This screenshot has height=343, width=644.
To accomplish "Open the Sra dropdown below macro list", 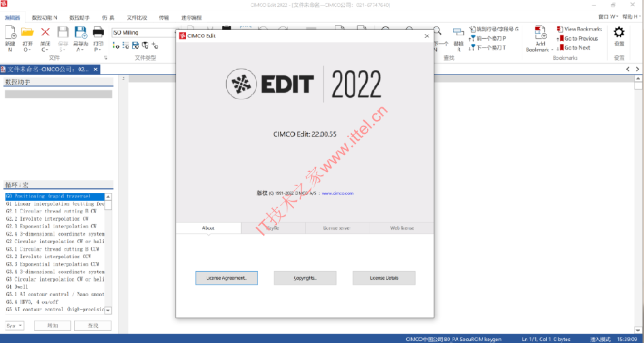I will click(14, 326).
